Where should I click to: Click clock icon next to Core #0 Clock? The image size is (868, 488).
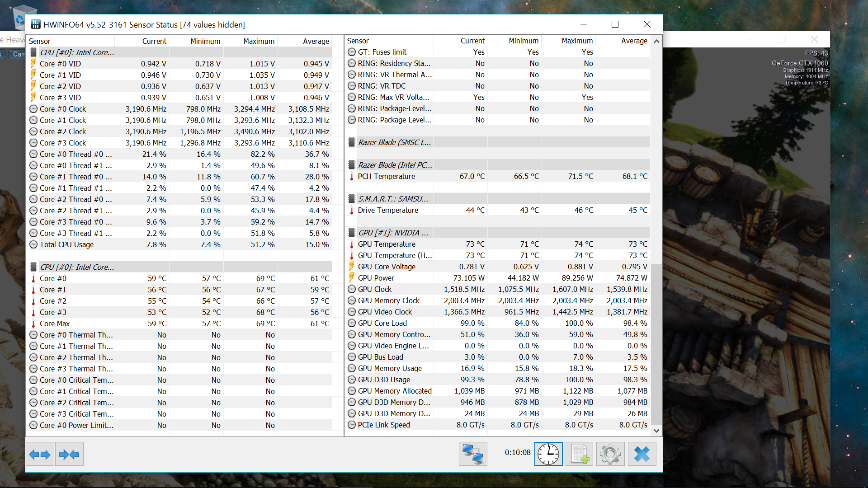click(x=33, y=109)
